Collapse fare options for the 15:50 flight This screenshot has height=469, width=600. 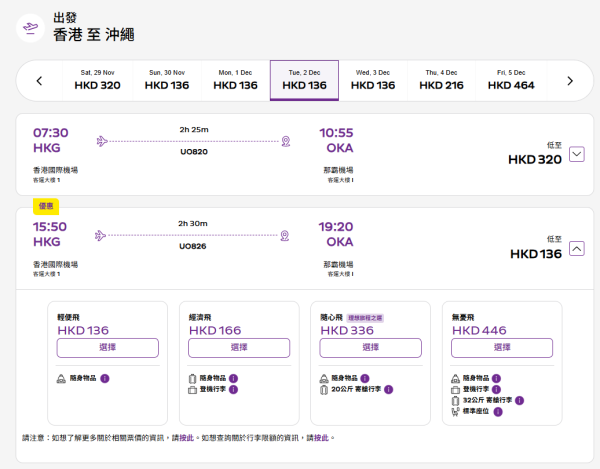tap(576, 250)
